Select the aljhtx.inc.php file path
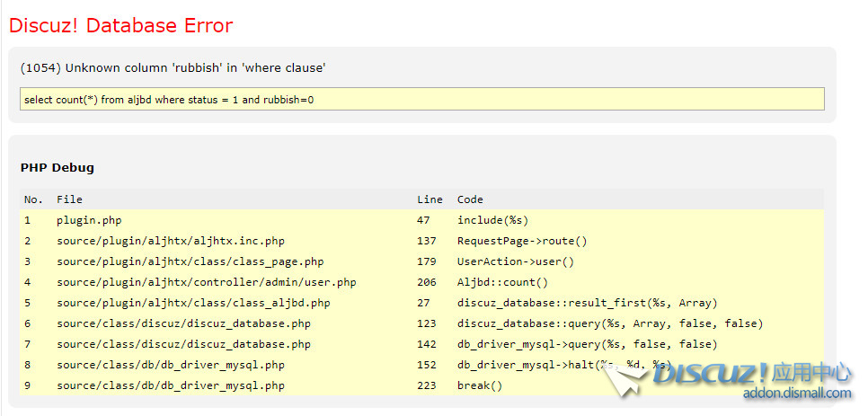The image size is (868, 416). pos(170,241)
